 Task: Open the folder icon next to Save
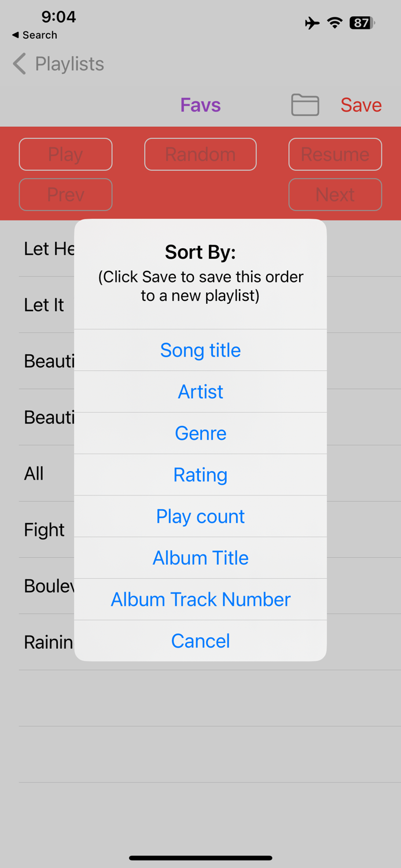pos(305,105)
